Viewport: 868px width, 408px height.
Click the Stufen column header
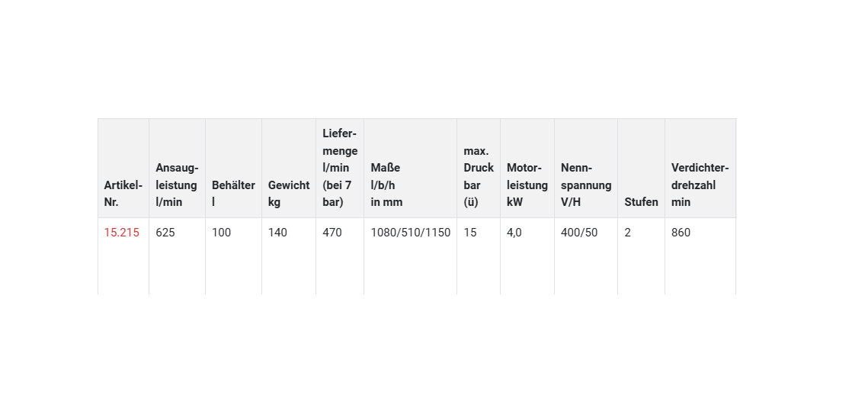(641, 202)
